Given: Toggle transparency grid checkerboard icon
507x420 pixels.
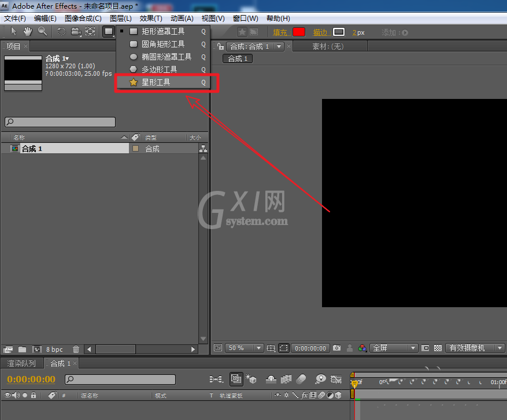Looking at the screenshot, I should [438, 348].
